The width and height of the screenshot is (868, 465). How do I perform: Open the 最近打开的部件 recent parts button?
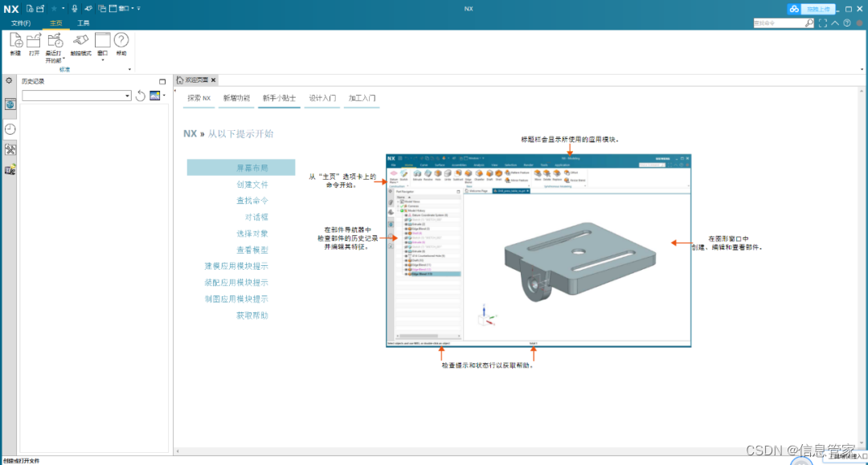[55, 47]
